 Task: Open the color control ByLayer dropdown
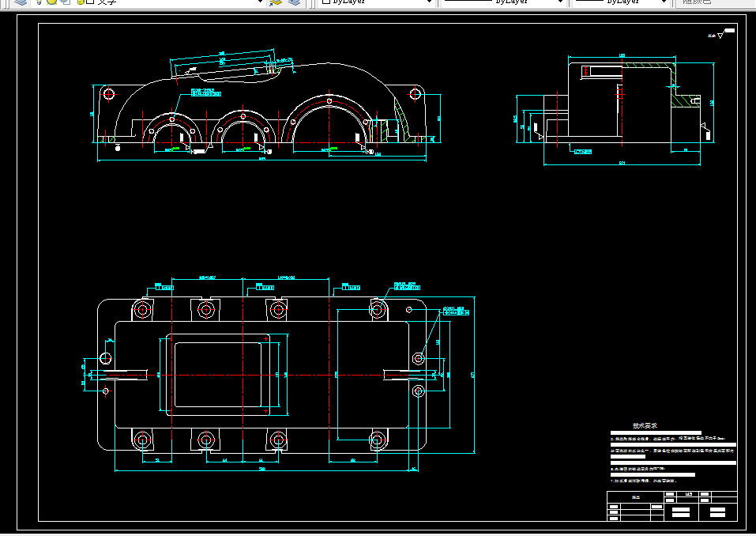pyautogui.click(x=375, y=2)
